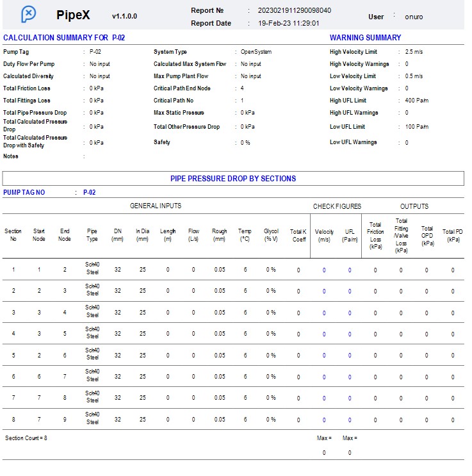Click the Low UFL Limit 100 Pa/m value

click(416, 127)
